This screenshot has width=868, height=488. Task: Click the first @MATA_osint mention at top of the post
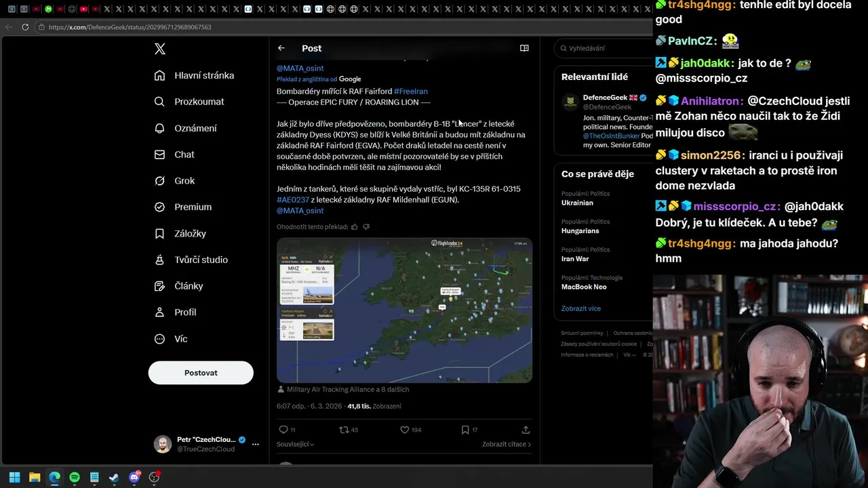coord(300,68)
